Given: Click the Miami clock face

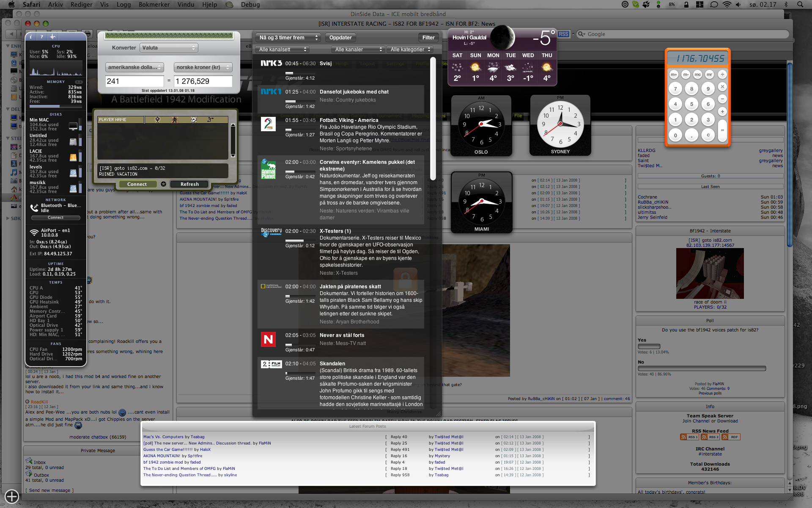Looking at the screenshot, I should (x=482, y=201).
